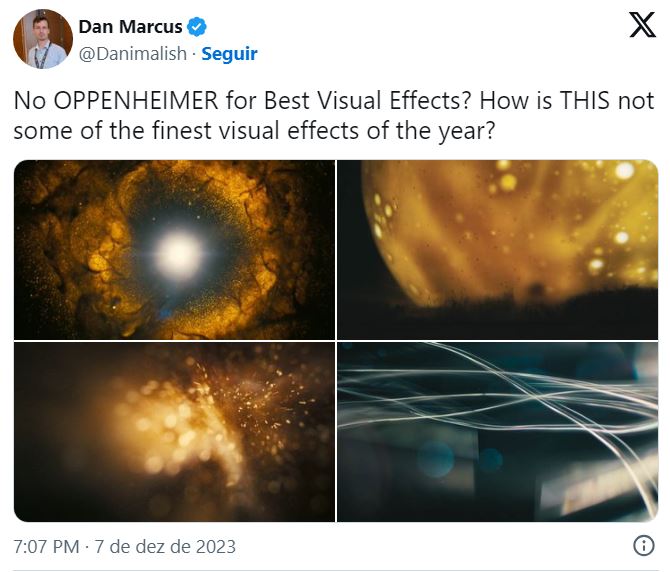Viewport: 670px width, 572px height.
Task: Open the 7:07 PM timestamp link
Action: coord(47,546)
